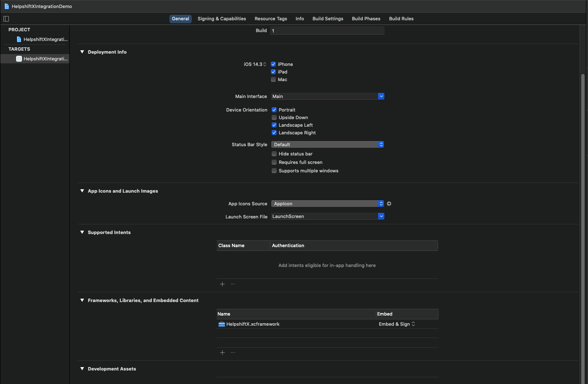Click the Build number input field
This screenshot has width=588, height=384.
point(327,30)
